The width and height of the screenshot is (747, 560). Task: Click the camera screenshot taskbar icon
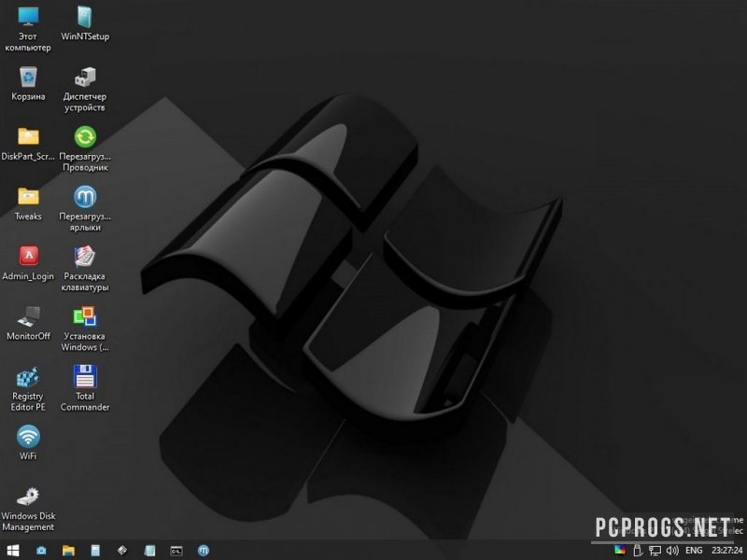click(41, 551)
